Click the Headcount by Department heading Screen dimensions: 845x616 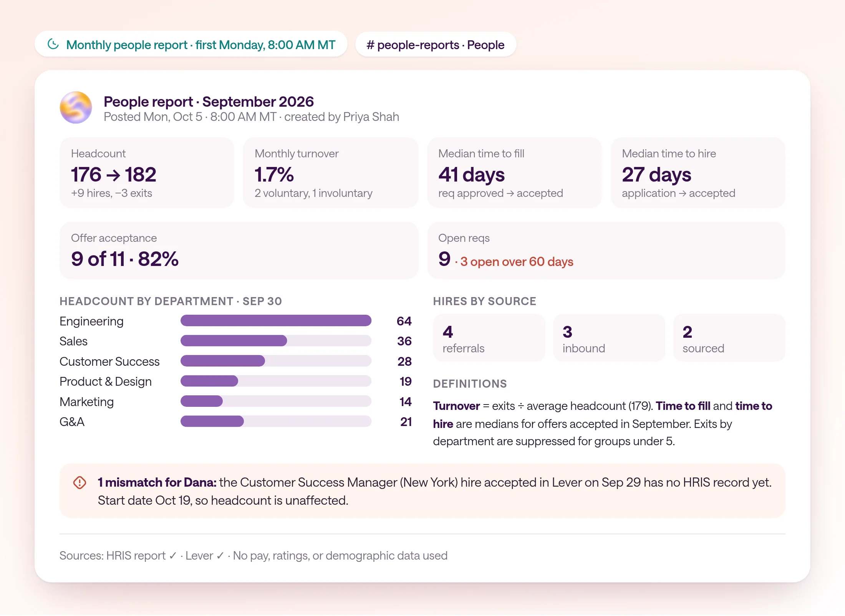coord(171,301)
